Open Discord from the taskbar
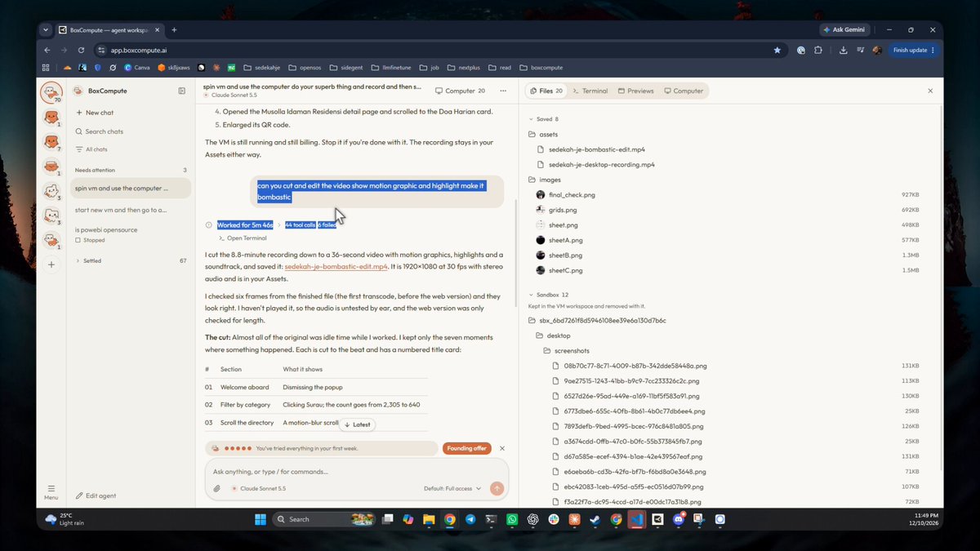The image size is (980, 551). pos(679,519)
